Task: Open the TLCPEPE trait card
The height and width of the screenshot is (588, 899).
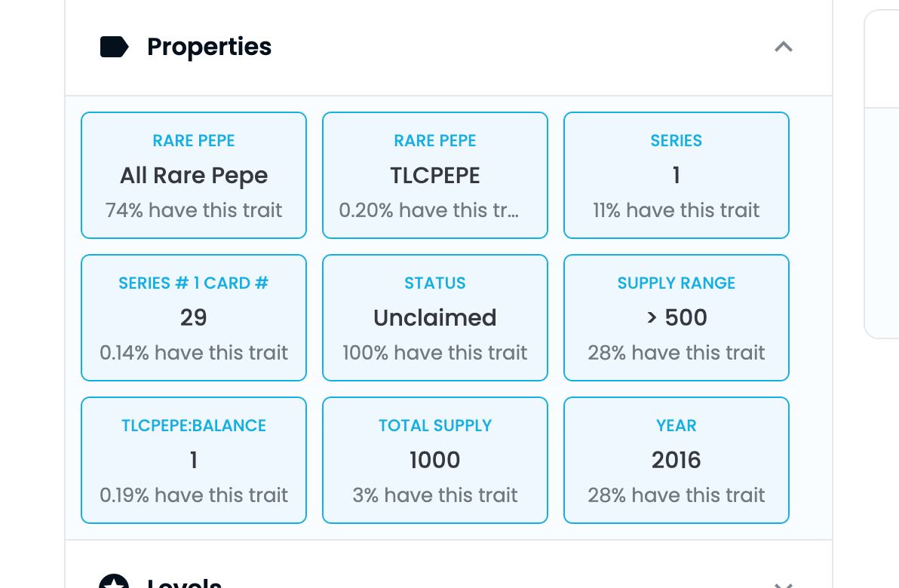Action: click(435, 176)
